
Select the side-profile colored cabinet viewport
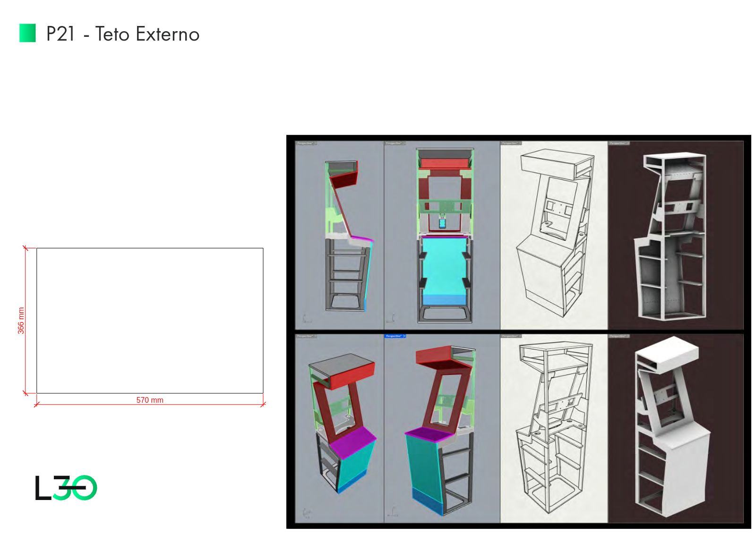[x=339, y=235]
